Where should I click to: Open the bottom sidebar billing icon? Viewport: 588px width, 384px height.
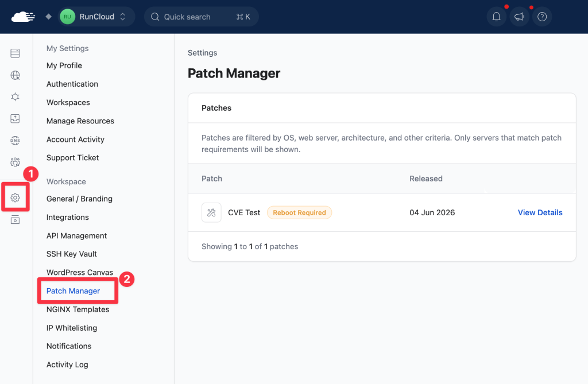click(x=15, y=220)
